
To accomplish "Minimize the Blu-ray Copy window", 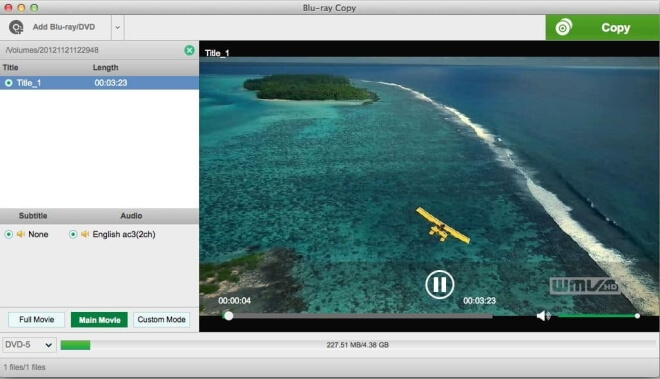I will coord(21,8).
